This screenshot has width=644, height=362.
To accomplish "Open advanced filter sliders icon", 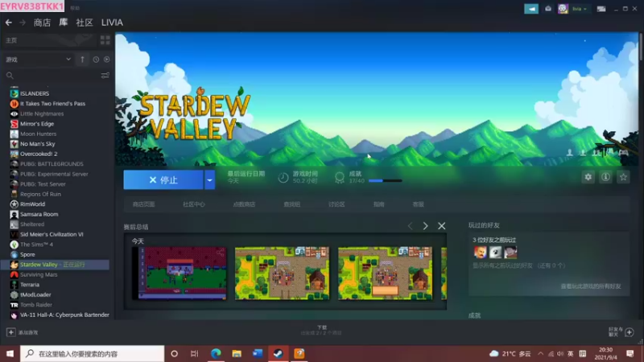I will [x=105, y=76].
